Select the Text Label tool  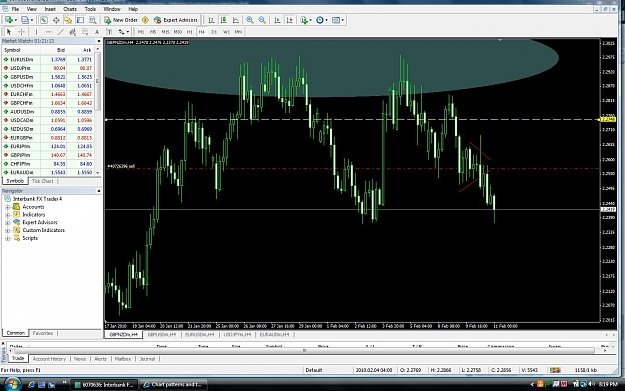tap(109, 31)
